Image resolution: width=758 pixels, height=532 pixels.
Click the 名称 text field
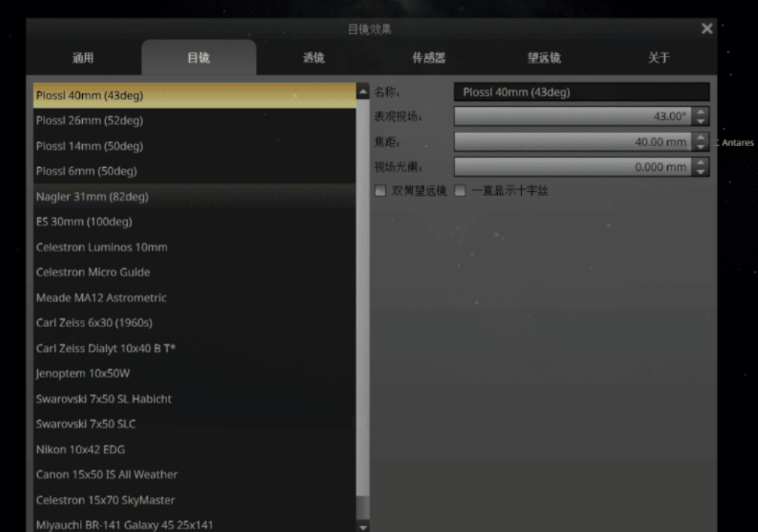[x=581, y=92]
